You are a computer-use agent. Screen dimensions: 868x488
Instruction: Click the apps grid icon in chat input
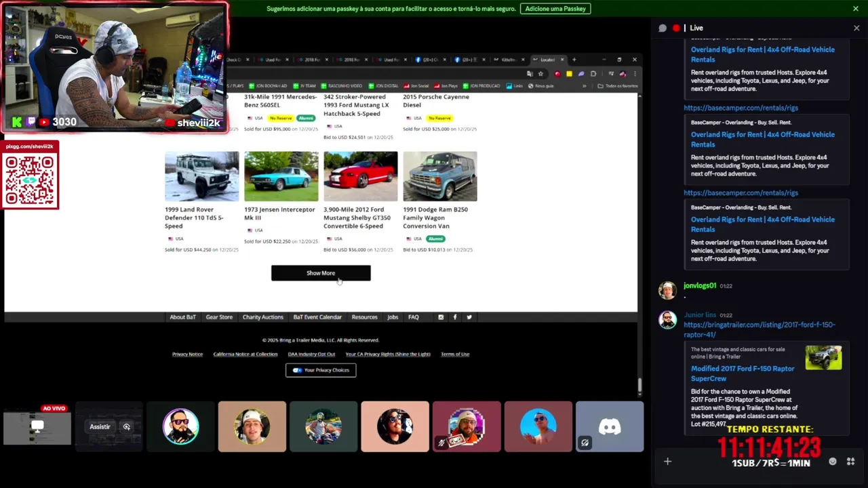coord(850,462)
